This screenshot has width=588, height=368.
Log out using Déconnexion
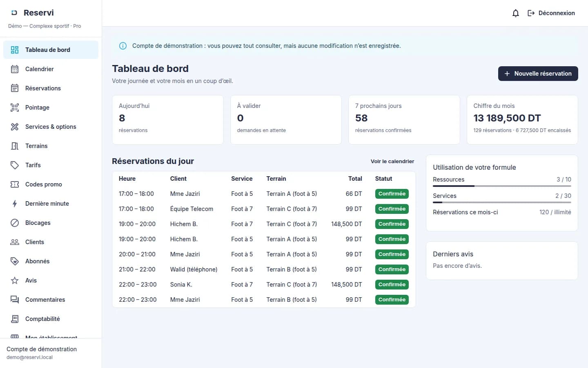[551, 13]
